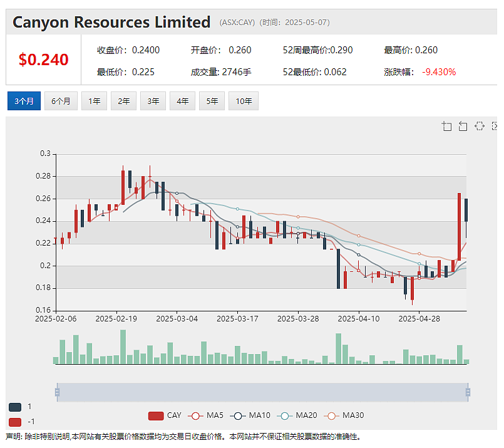Viewport: 504px width, 448px height.
Task: Click the restore chart icon
Action: (x=479, y=126)
